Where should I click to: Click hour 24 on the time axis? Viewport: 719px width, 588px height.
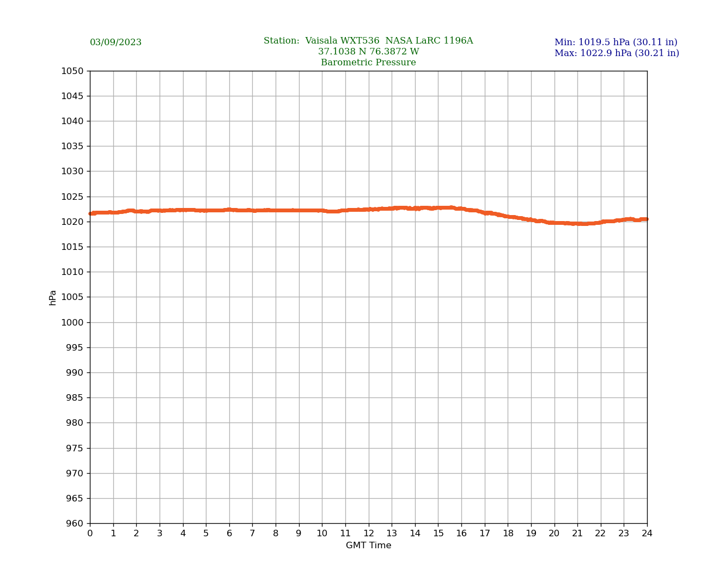(647, 534)
